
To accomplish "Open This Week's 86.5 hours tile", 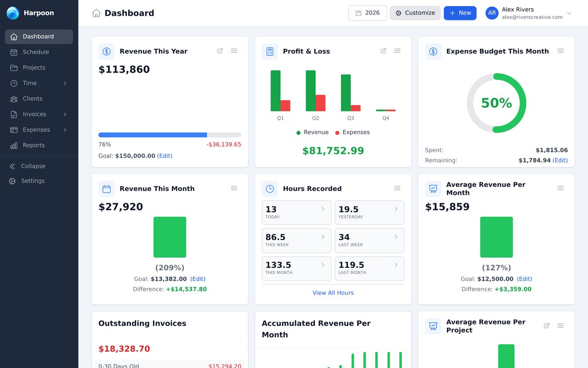I will click(296, 240).
